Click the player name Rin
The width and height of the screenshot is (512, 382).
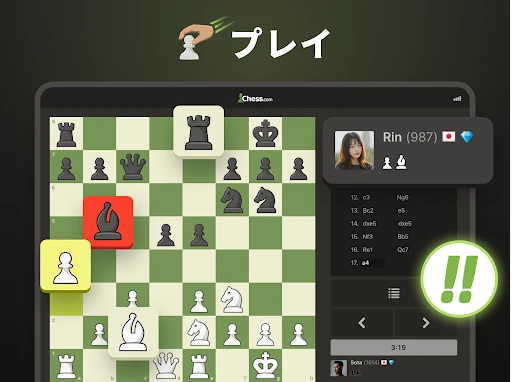pyautogui.click(x=392, y=137)
